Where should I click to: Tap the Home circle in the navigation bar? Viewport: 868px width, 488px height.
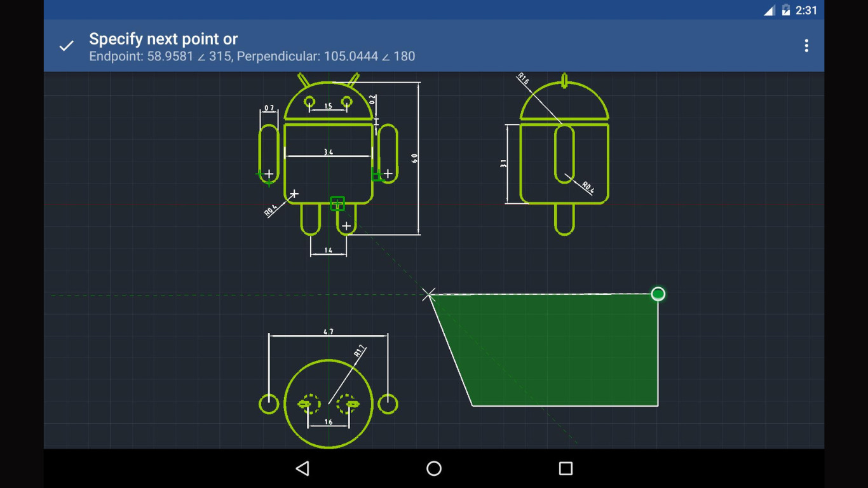pyautogui.click(x=434, y=468)
